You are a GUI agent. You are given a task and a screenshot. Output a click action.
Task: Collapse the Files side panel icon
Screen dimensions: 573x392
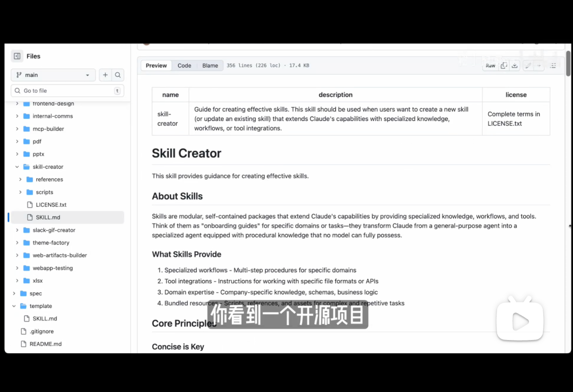tap(17, 56)
